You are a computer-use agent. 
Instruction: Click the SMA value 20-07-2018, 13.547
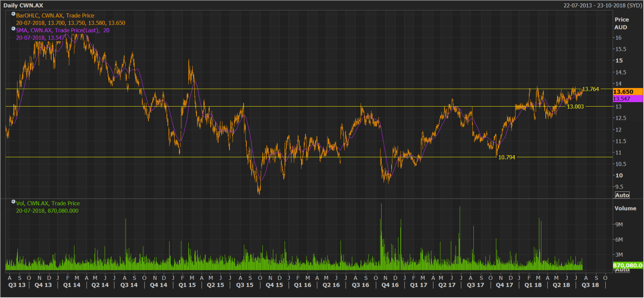[x=40, y=38]
